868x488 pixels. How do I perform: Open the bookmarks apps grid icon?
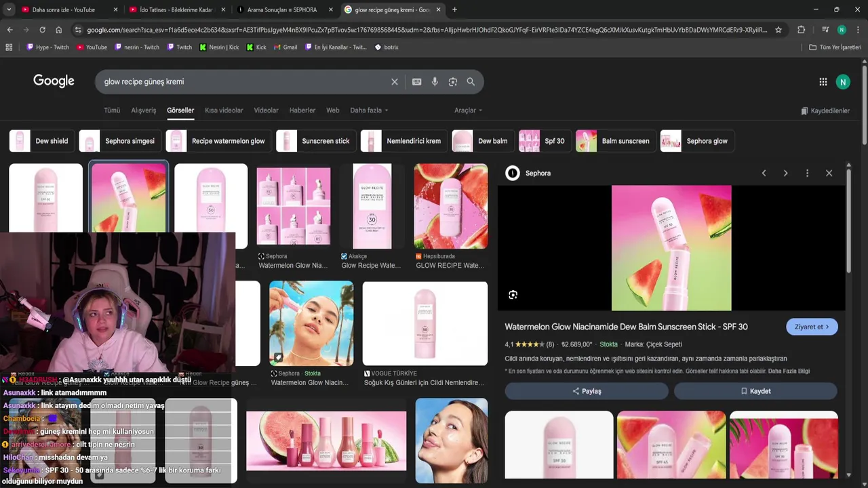click(9, 47)
